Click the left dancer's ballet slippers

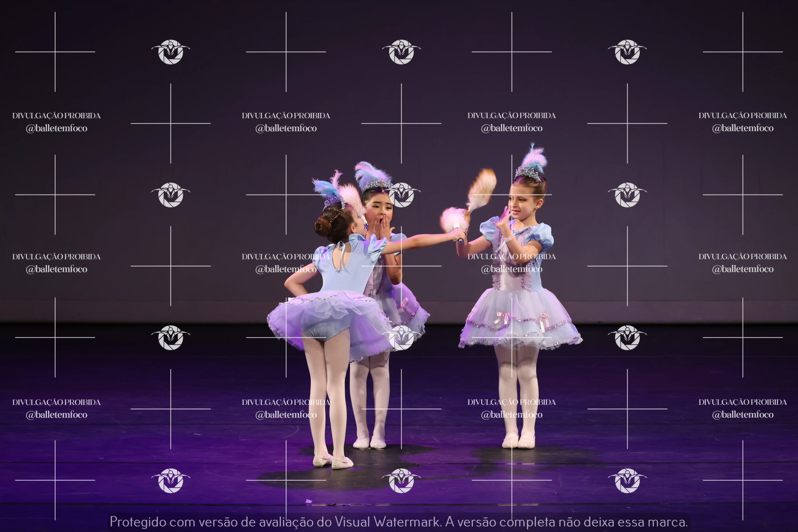pos(333,462)
